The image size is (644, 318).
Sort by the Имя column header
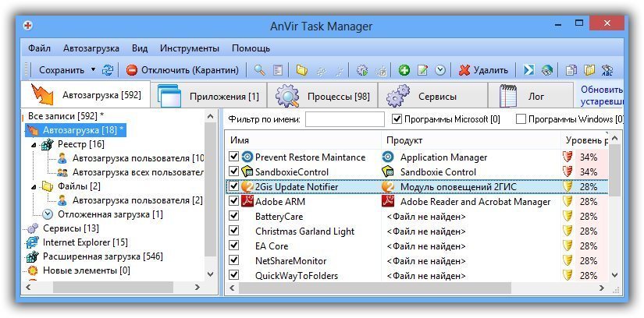click(303, 140)
